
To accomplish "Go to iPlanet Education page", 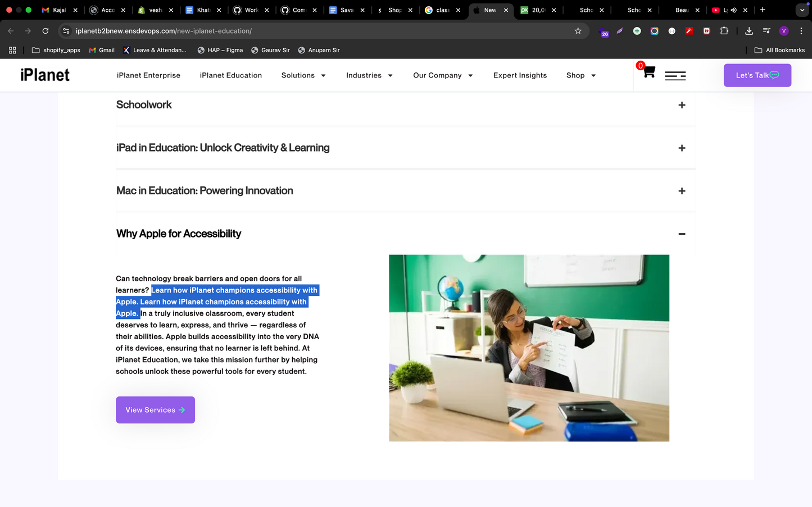I will [x=231, y=75].
